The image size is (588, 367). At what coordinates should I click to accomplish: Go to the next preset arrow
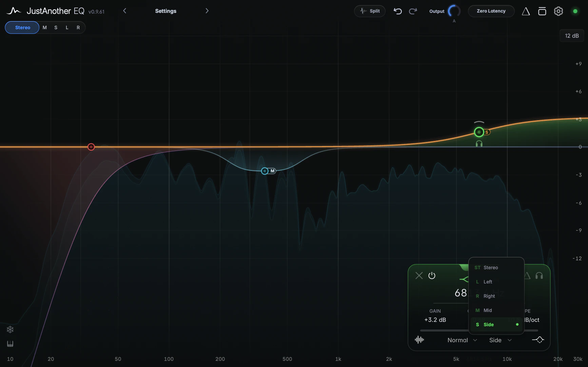click(x=207, y=11)
